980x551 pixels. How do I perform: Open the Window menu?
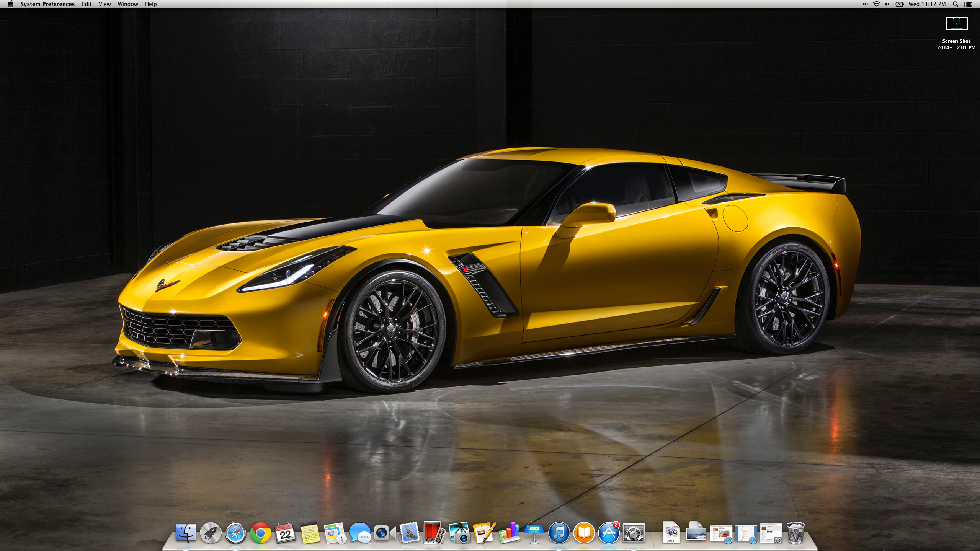128,4
